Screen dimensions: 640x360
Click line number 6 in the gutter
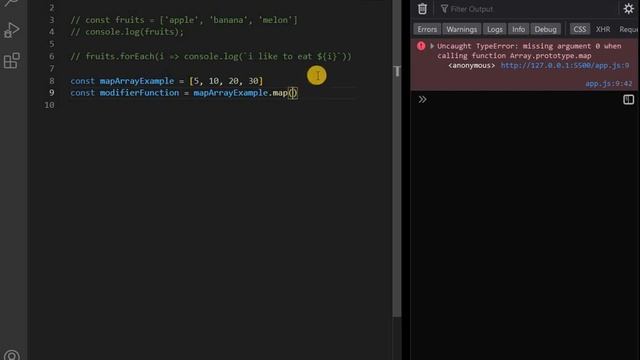51,56
